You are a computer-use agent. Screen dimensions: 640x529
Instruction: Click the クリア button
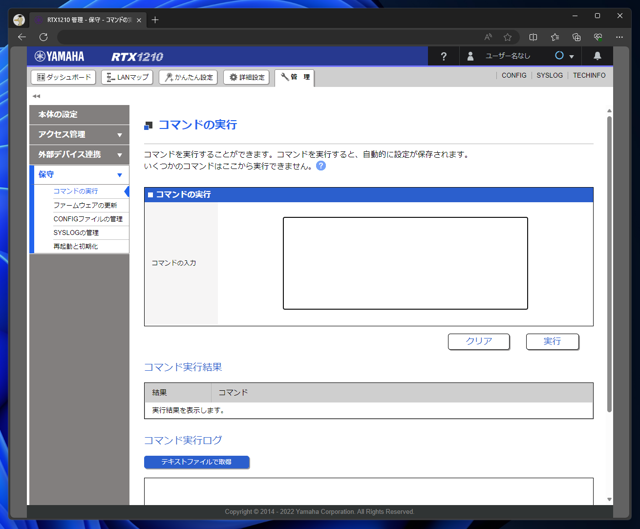click(x=479, y=342)
